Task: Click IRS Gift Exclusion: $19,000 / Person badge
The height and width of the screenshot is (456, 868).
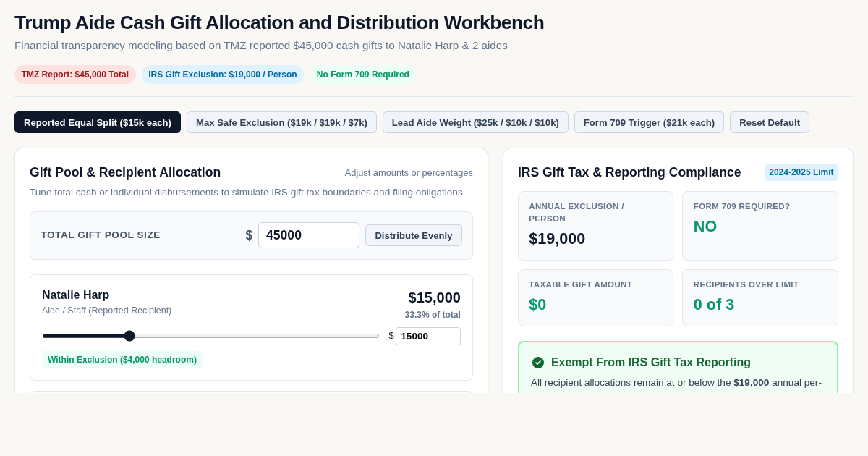Action: pos(223,75)
